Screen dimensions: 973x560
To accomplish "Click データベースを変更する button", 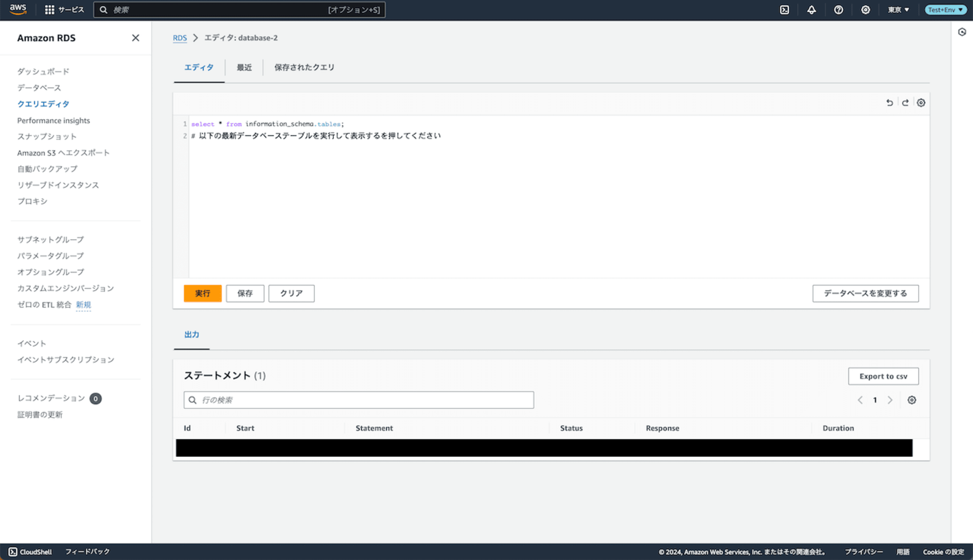I will 865,293.
